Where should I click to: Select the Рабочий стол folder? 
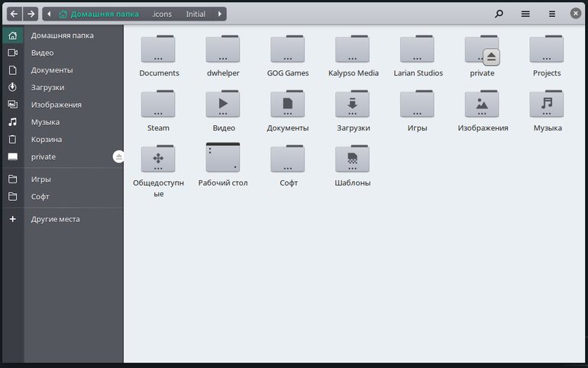[x=223, y=165]
